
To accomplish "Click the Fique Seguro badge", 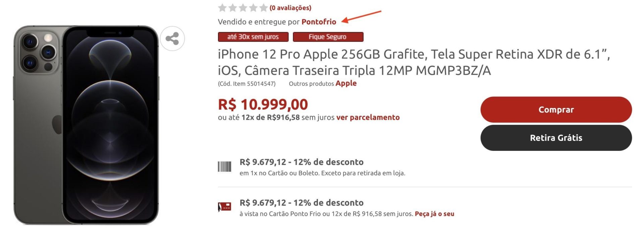I will coord(328,37).
